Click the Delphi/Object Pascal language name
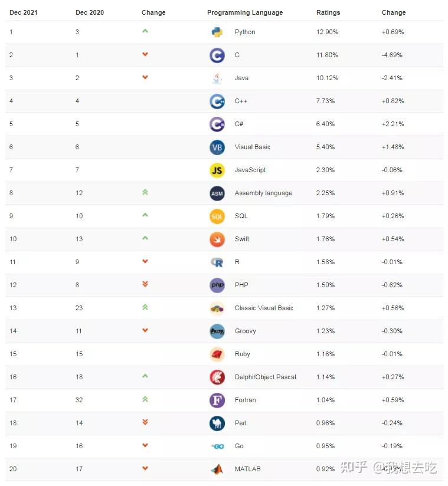The image size is (448, 486). point(266,377)
